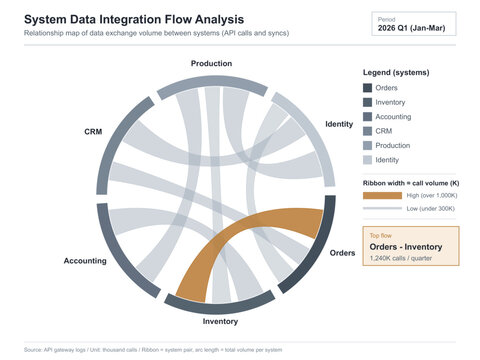480x360 pixels.
Task: Click the Inventory legend color swatch
Action: point(367,102)
